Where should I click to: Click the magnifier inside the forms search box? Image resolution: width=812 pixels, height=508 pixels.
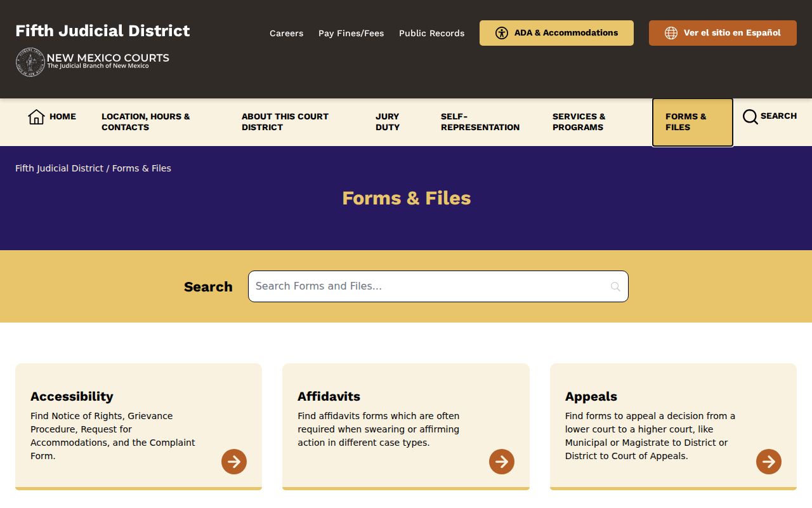point(615,287)
